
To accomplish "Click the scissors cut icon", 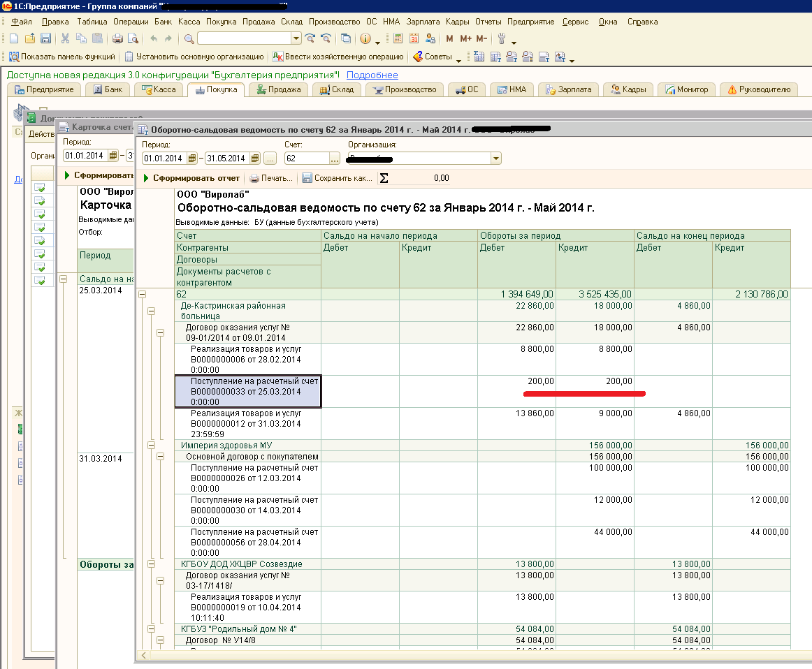I will click(65, 38).
